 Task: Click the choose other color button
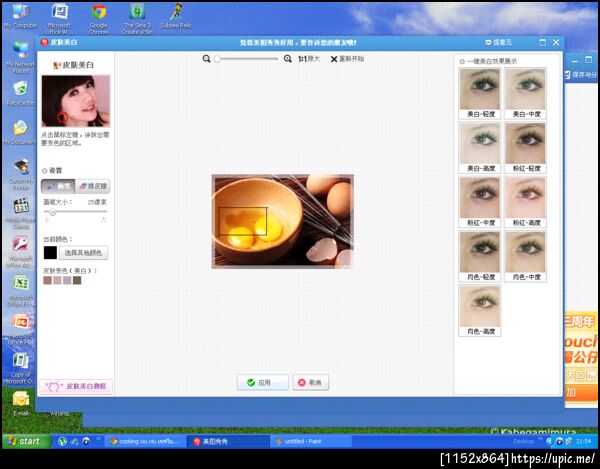tap(83, 252)
